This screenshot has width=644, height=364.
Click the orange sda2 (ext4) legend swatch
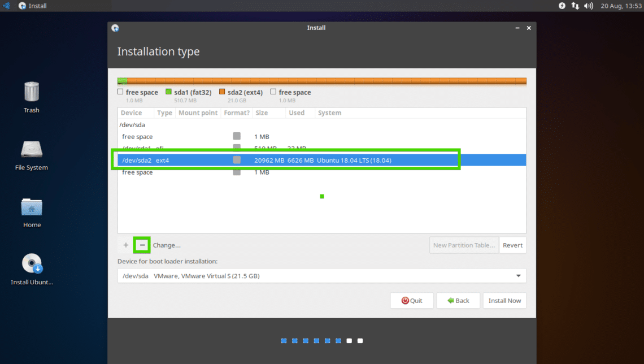pyautogui.click(x=222, y=92)
